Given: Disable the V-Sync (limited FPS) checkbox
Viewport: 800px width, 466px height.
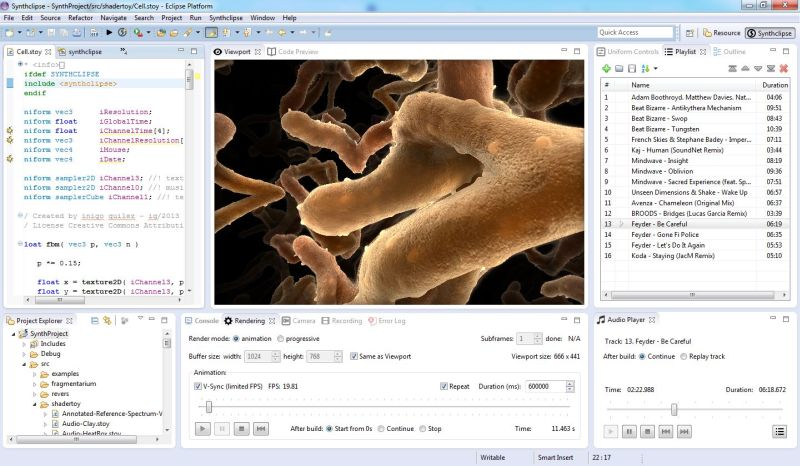Looking at the screenshot, I should (197, 385).
